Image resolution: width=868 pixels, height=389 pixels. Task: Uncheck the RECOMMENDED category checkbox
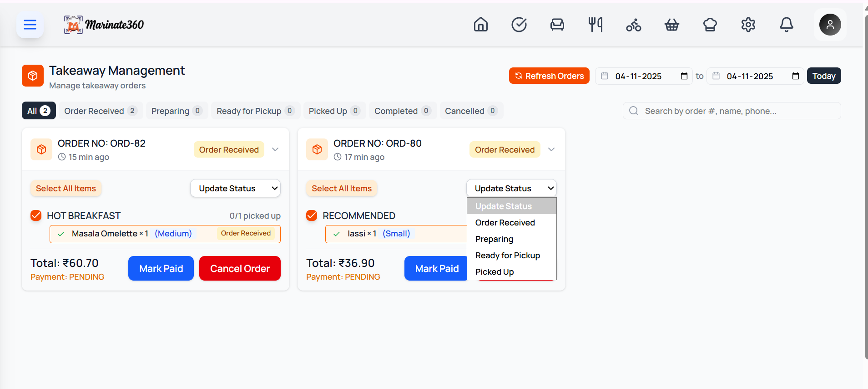312,215
